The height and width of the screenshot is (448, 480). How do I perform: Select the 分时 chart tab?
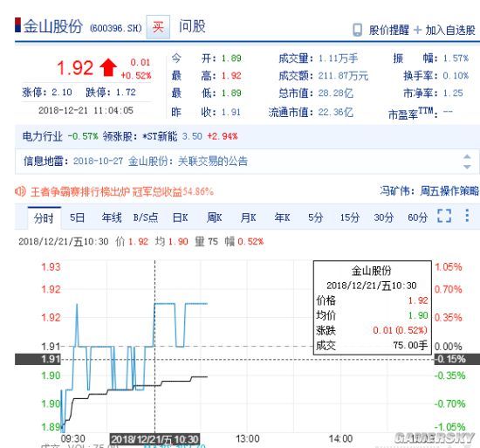pos(44,218)
